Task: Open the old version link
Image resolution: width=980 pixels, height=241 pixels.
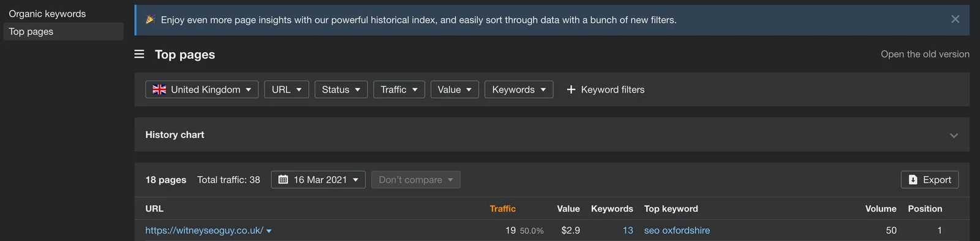Action: click(925, 54)
